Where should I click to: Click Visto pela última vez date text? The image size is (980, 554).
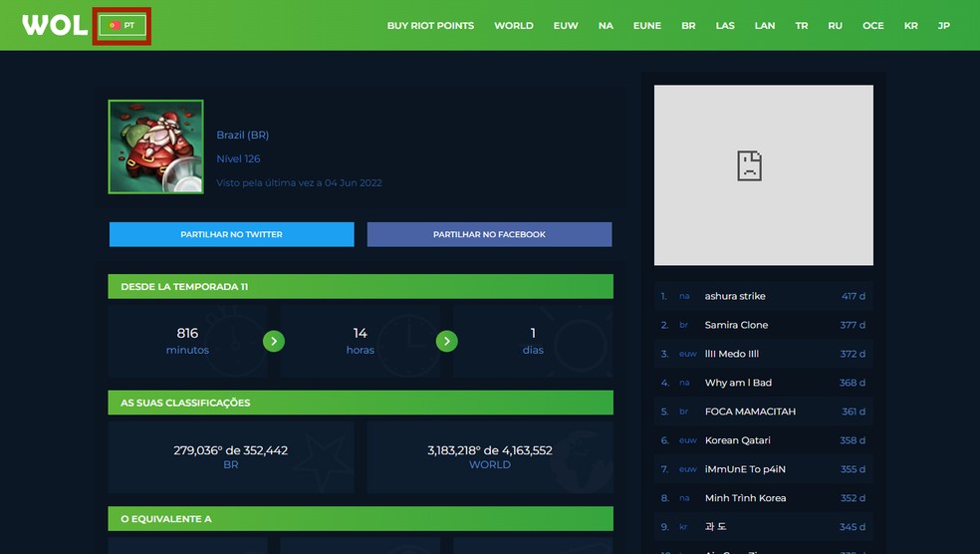click(299, 183)
